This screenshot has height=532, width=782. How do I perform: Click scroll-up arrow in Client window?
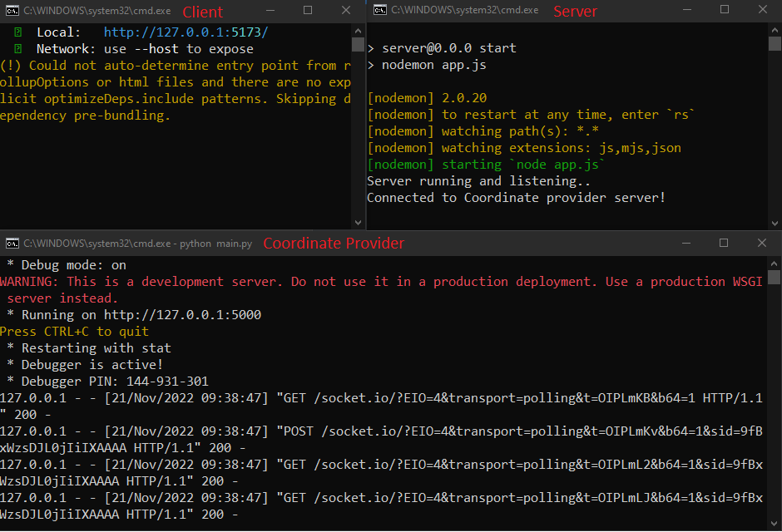[x=358, y=31]
